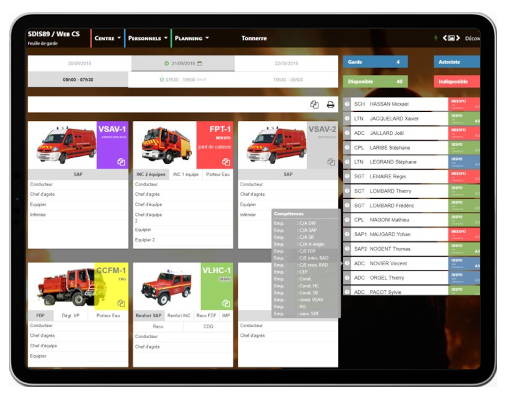Click the VLHC-1 jeep thumbnail
The image size is (505, 395).
(x=166, y=287)
